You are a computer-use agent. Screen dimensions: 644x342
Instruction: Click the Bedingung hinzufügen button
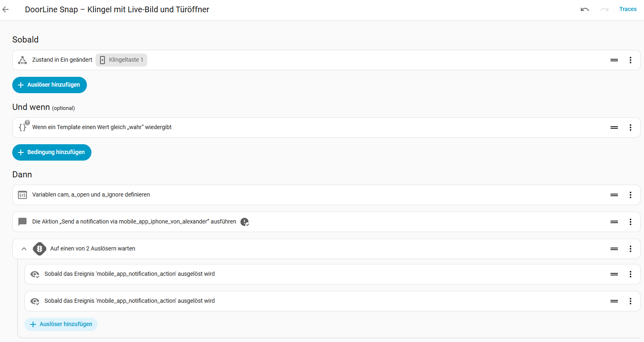tap(52, 152)
